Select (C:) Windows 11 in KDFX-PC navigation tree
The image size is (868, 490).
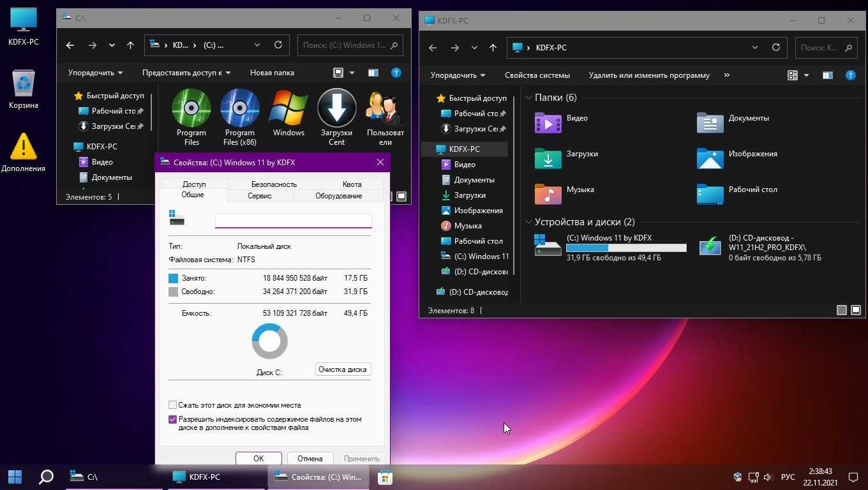pyautogui.click(x=475, y=256)
